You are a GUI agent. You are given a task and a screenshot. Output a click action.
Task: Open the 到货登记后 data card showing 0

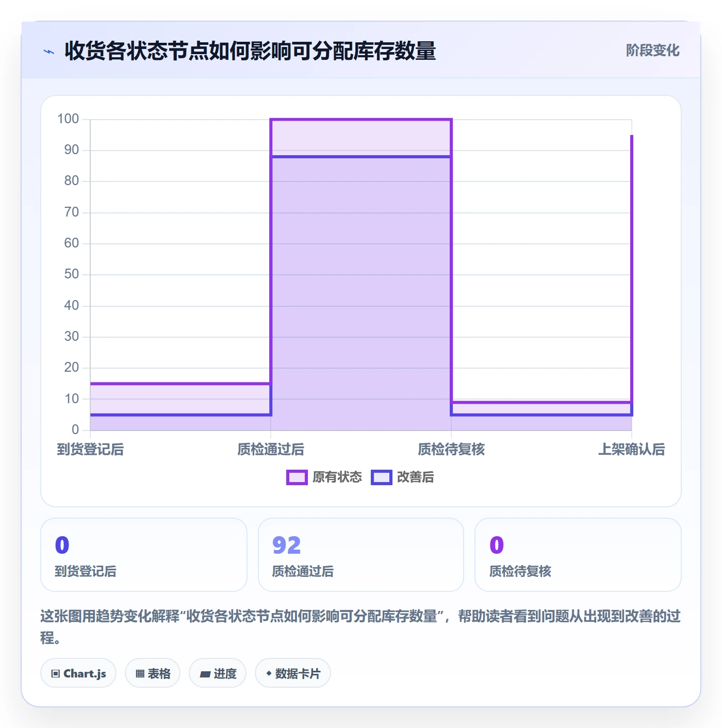pos(144,555)
